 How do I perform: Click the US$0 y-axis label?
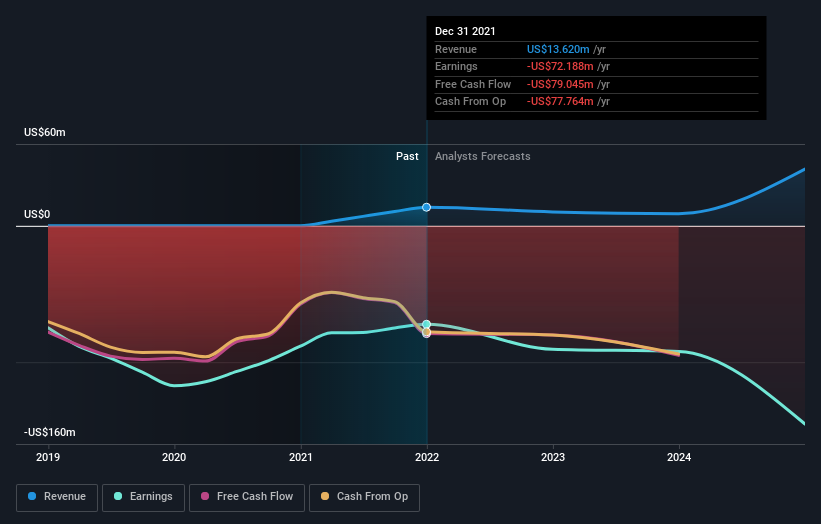coord(37,214)
